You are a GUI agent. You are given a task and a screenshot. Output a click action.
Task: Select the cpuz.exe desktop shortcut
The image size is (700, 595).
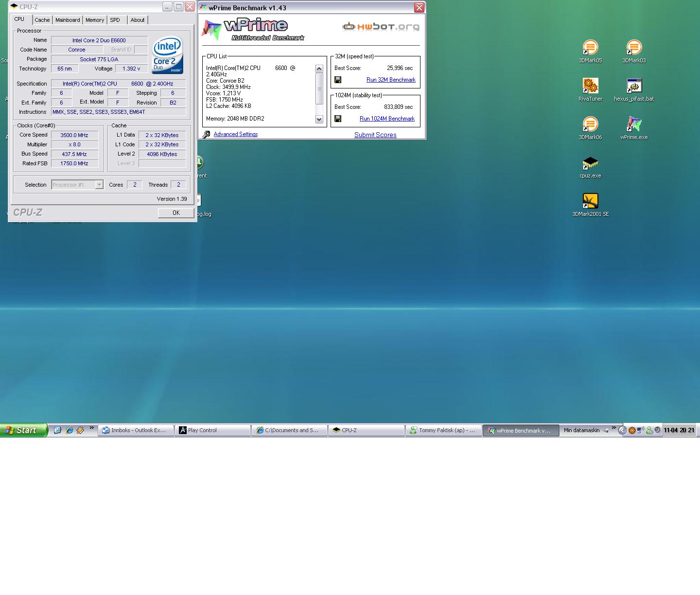(x=590, y=166)
